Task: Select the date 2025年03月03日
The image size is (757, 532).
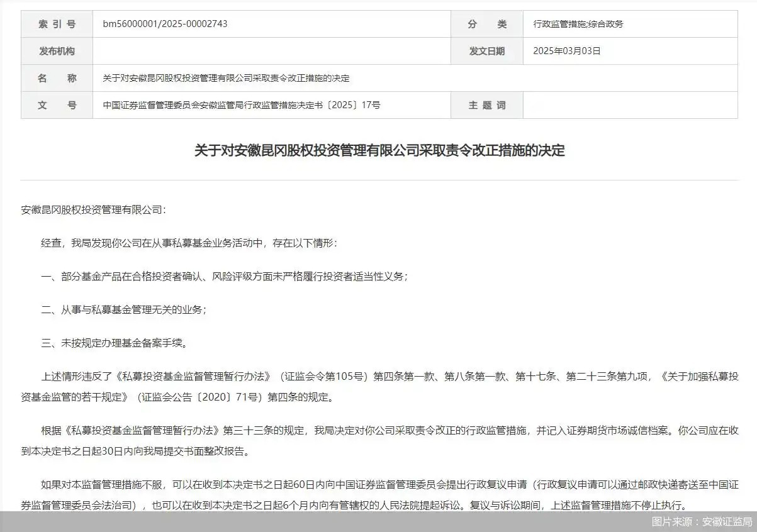Action: tap(567, 51)
